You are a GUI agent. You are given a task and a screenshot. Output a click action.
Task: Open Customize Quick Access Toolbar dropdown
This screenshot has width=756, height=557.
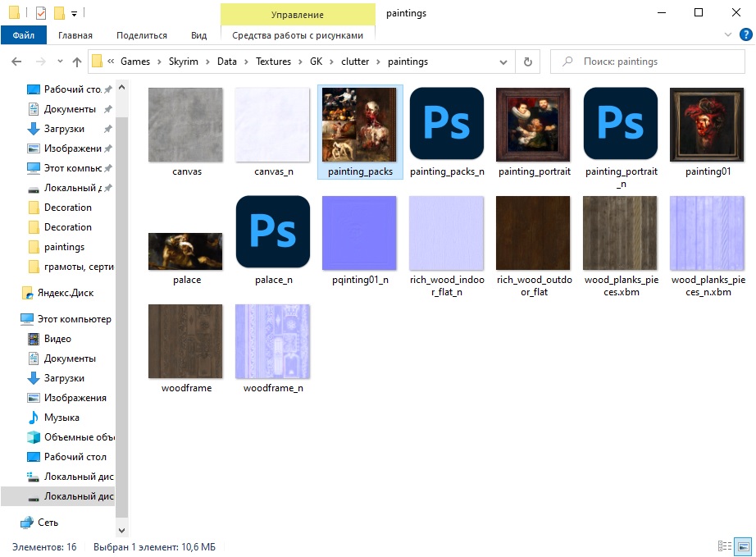pos(75,13)
